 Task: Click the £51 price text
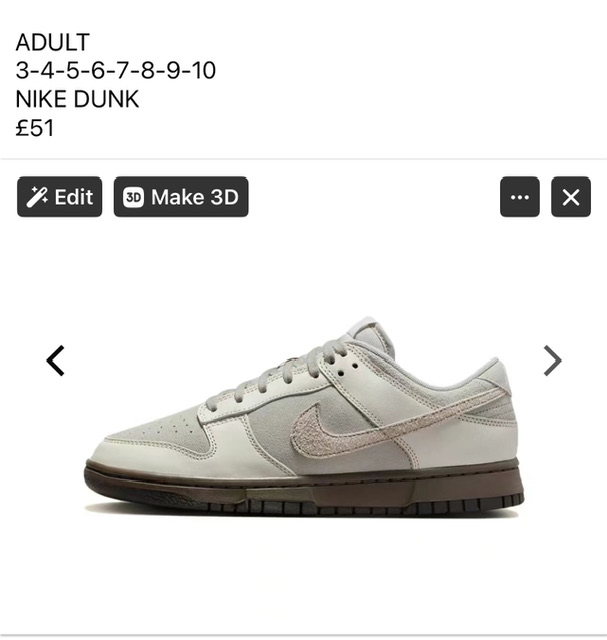click(35, 128)
